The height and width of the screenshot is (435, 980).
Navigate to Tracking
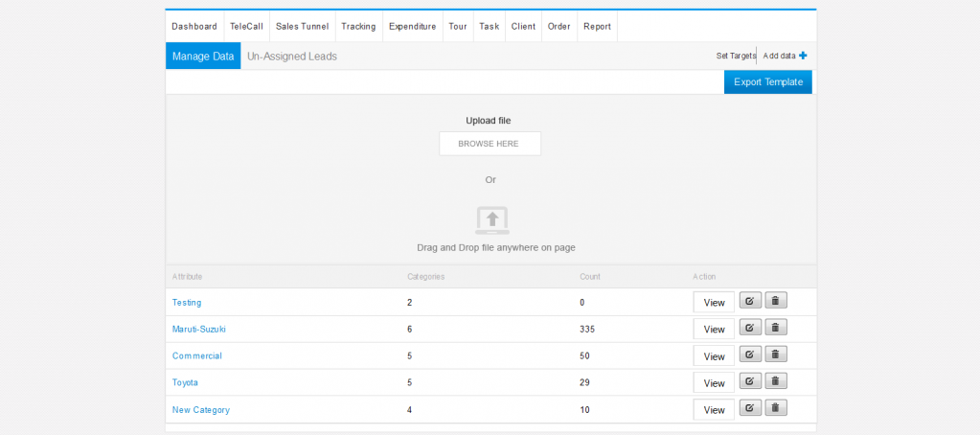point(358,26)
